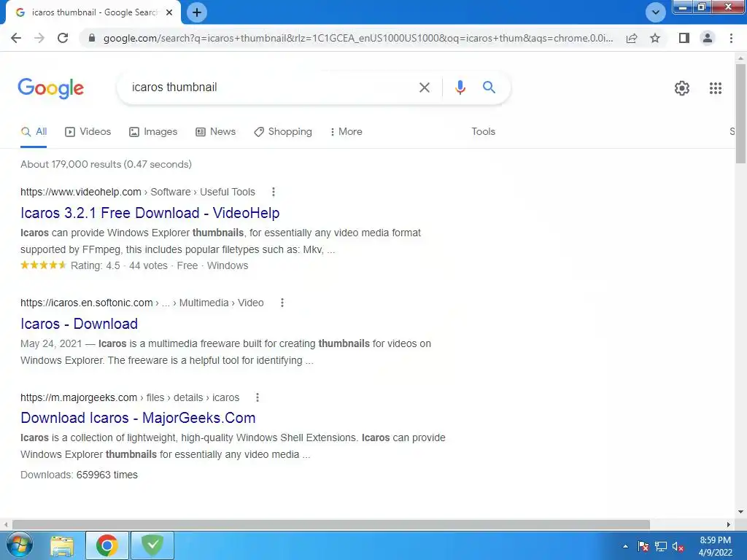Click the icaros.en.softonic.com breadcrumb URL
Viewport: 747px width, 560px height.
point(142,303)
